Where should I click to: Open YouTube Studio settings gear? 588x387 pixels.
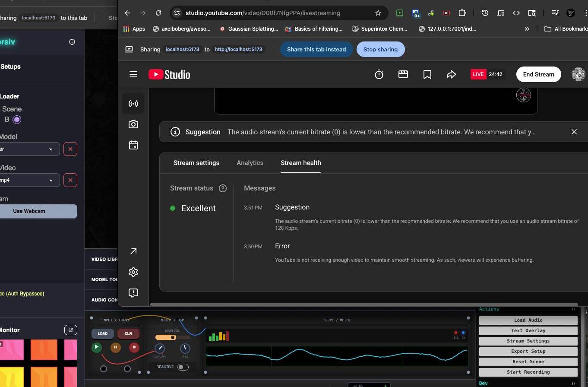pos(133,272)
